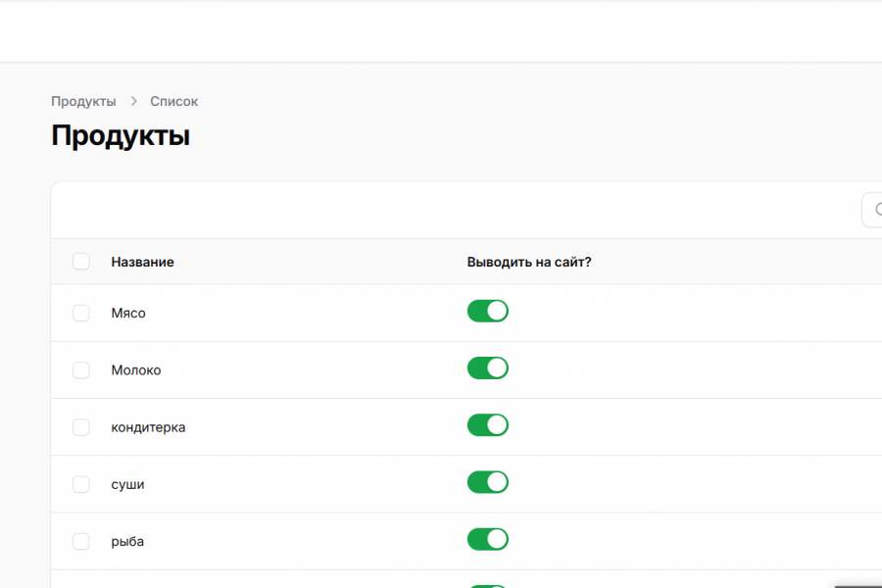This screenshot has height=588, width=882.
Task: Disable site display toggle for Мясо
Action: (x=487, y=312)
